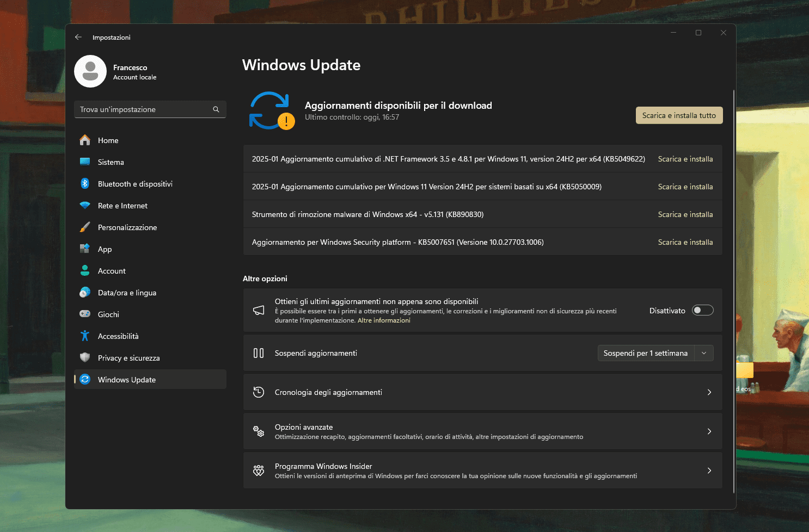
Task: Open Bluetooth e dispositivi settings
Action: [x=135, y=184]
